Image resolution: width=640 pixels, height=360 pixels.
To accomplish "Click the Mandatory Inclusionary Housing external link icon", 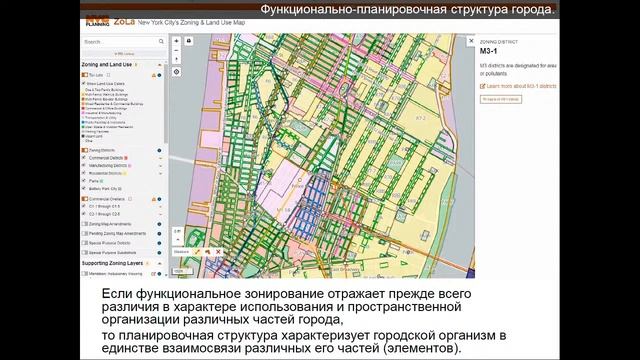I will coord(153,274).
